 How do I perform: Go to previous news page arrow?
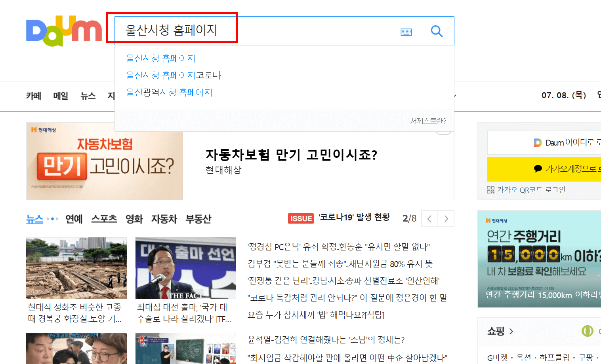[429, 219]
